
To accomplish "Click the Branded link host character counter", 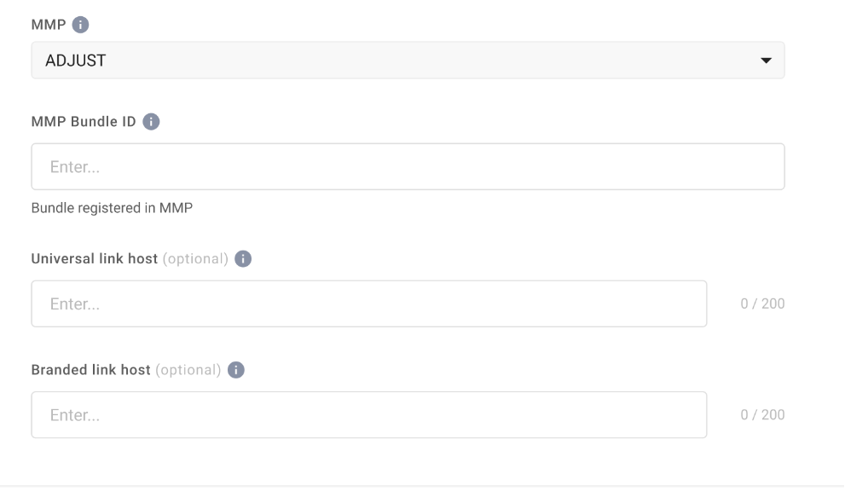I will (762, 415).
